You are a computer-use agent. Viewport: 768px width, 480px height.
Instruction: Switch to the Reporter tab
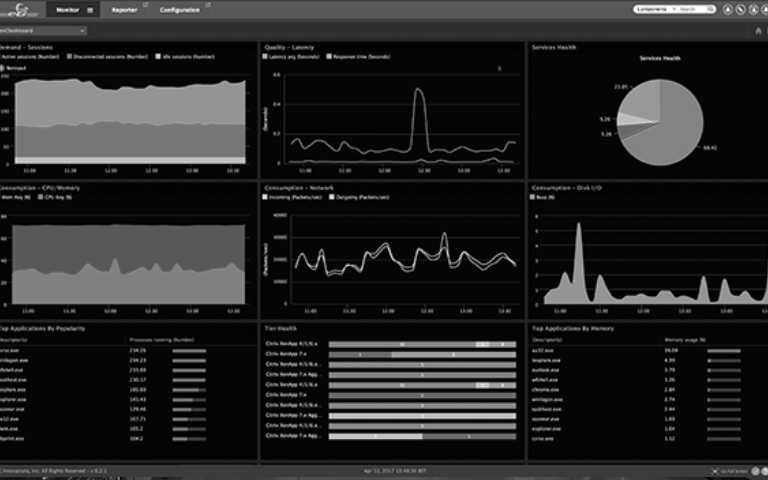(x=125, y=10)
